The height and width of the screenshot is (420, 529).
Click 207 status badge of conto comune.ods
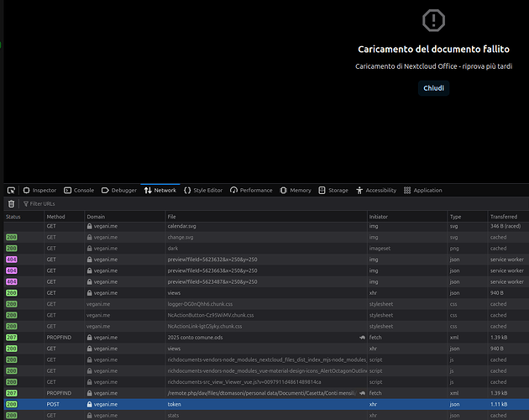[12, 338]
